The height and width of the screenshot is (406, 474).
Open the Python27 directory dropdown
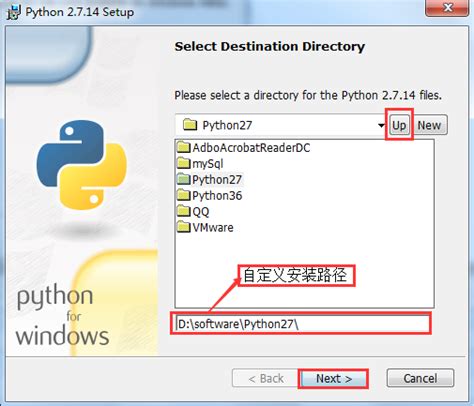[x=381, y=125]
